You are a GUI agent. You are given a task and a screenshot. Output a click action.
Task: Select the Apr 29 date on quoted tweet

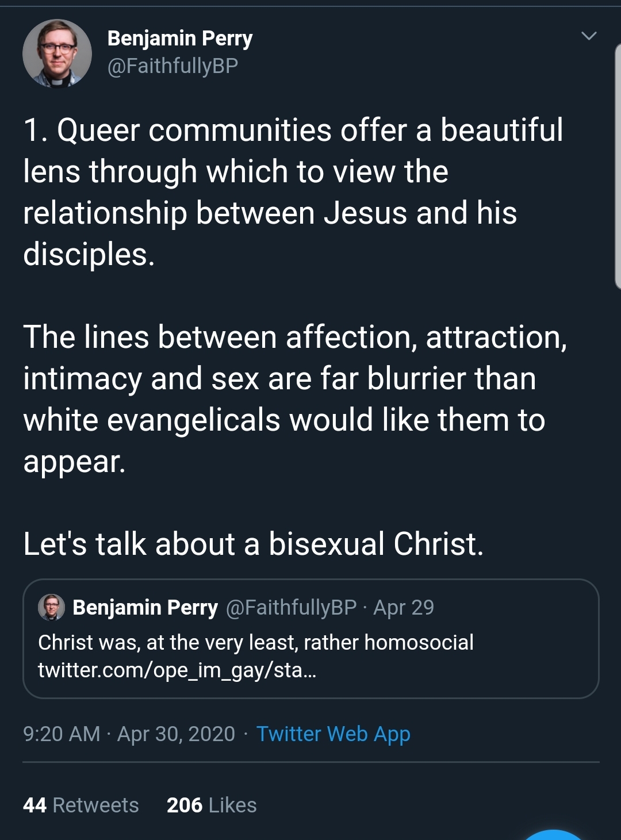[404, 607]
